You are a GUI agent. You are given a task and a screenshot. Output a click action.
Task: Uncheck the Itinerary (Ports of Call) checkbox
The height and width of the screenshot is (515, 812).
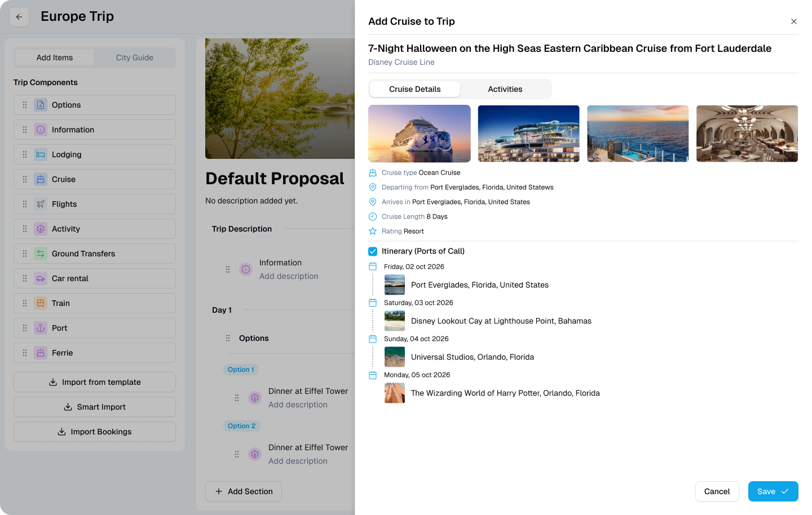[373, 251]
